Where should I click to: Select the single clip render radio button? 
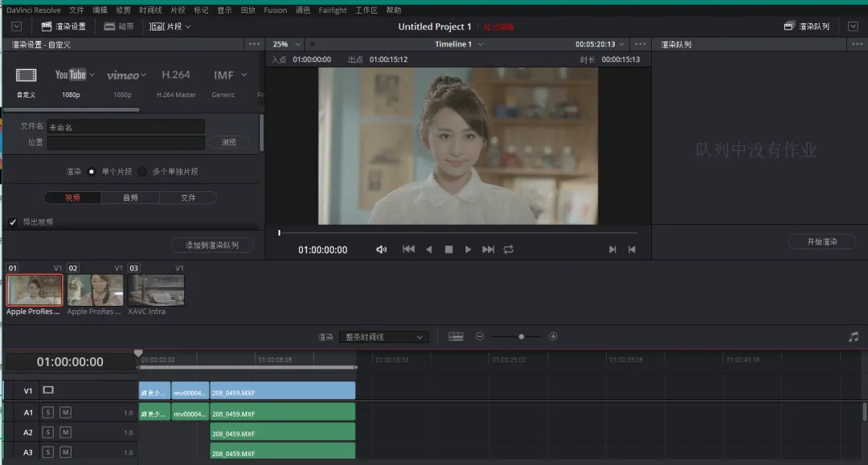92,172
